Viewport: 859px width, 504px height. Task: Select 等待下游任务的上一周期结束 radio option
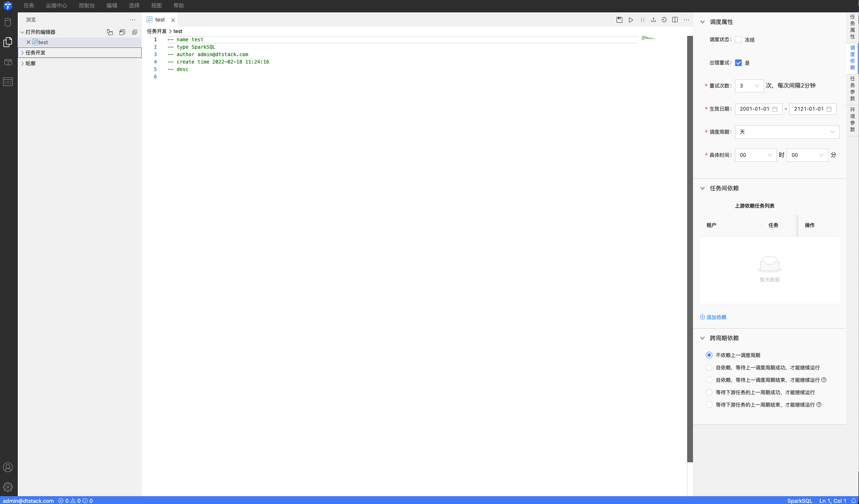[709, 405]
